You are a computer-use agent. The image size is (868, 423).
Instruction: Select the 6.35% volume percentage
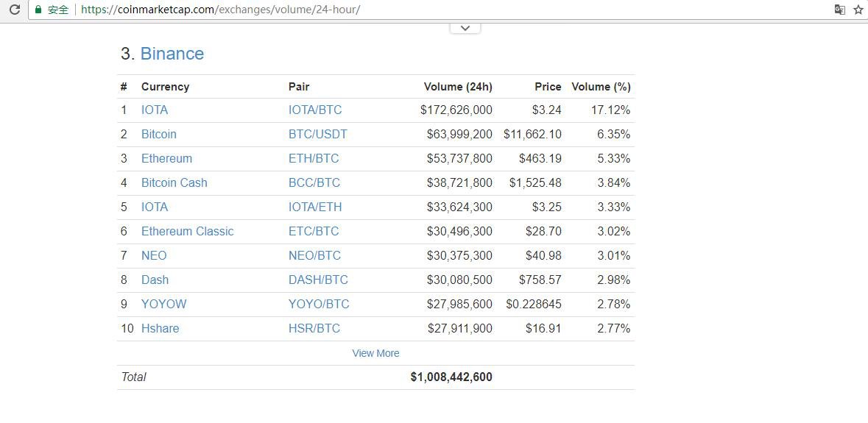[x=614, y=135]
